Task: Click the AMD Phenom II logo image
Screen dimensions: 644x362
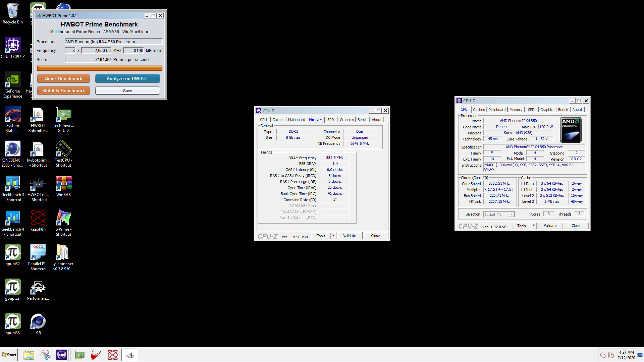Action: [x=571, y=130]
